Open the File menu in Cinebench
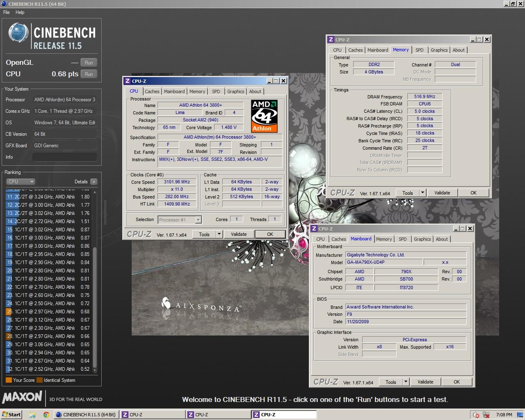The width and height of the screenshot is (525, 420). pos(7,12)
